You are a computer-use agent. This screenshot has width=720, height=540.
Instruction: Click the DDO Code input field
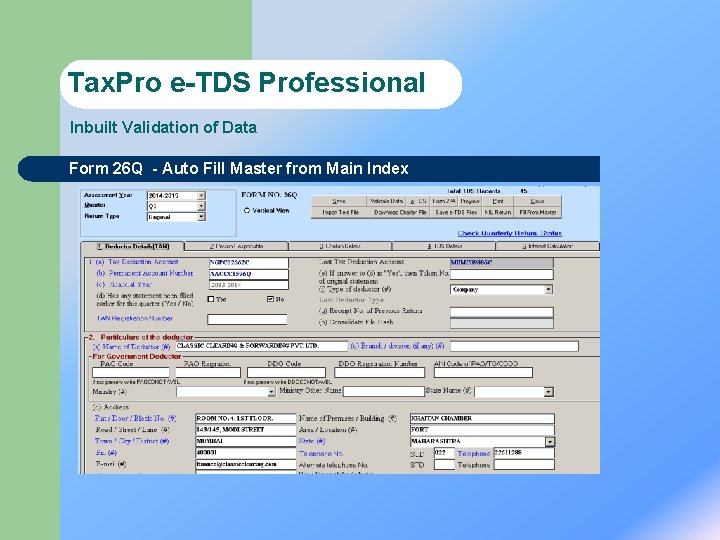point(287,372)
